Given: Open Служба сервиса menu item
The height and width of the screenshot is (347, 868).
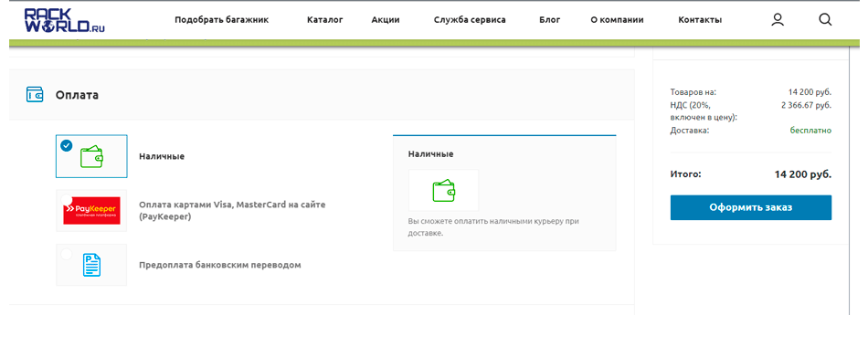Looking at the screenshot, I should point(470,20).
